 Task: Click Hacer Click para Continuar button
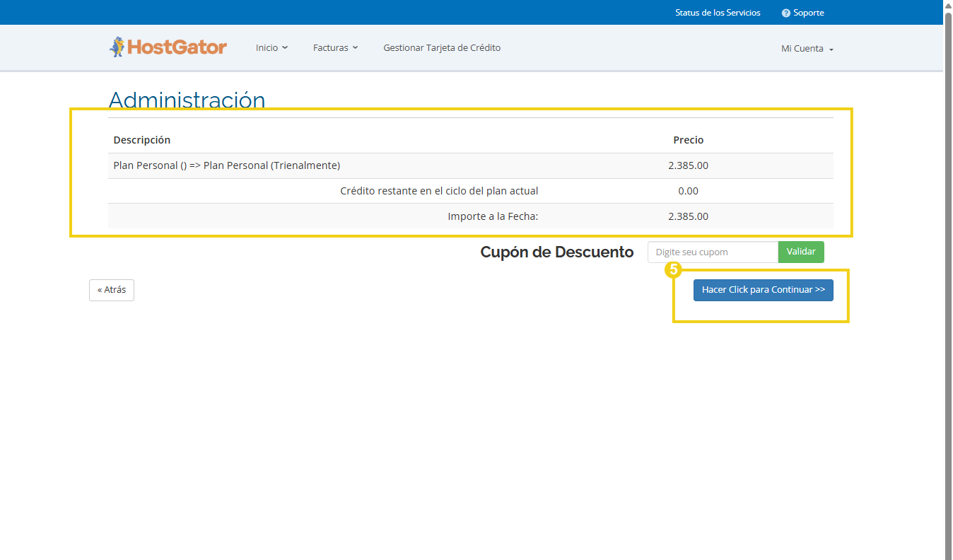[763, 290]
